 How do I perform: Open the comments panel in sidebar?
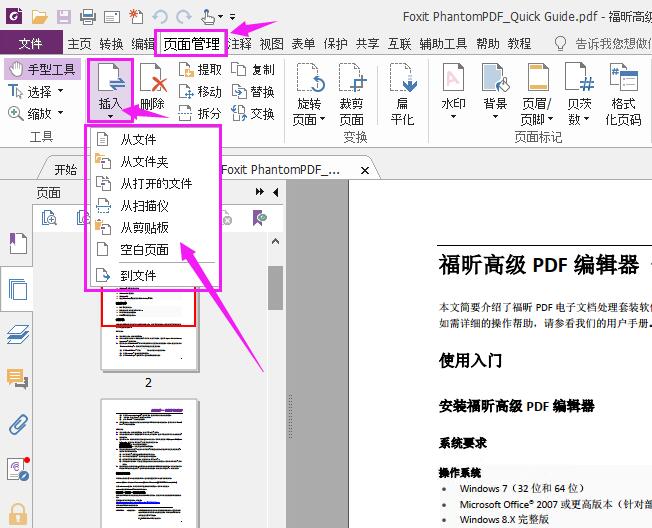tap(17, 378)
